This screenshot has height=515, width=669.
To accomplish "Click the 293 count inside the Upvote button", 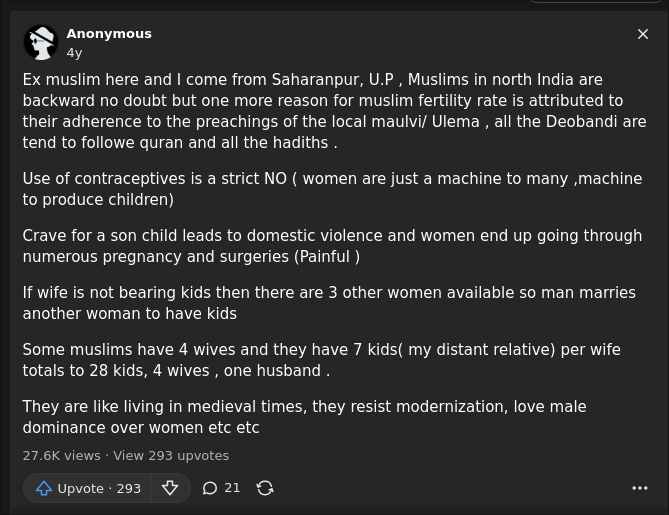I will [x=128, y=489].
